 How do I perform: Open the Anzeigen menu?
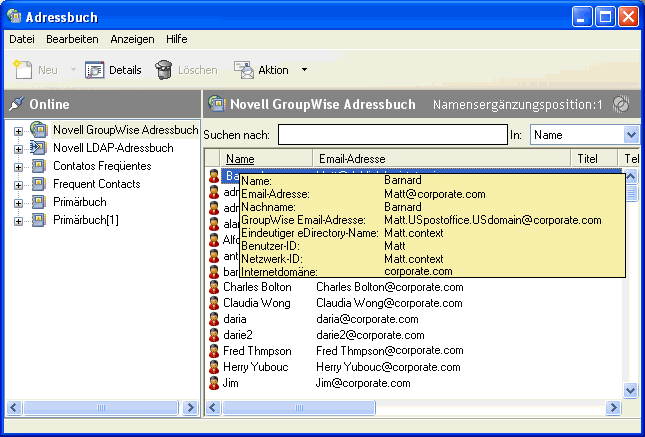tap(132, 39)
